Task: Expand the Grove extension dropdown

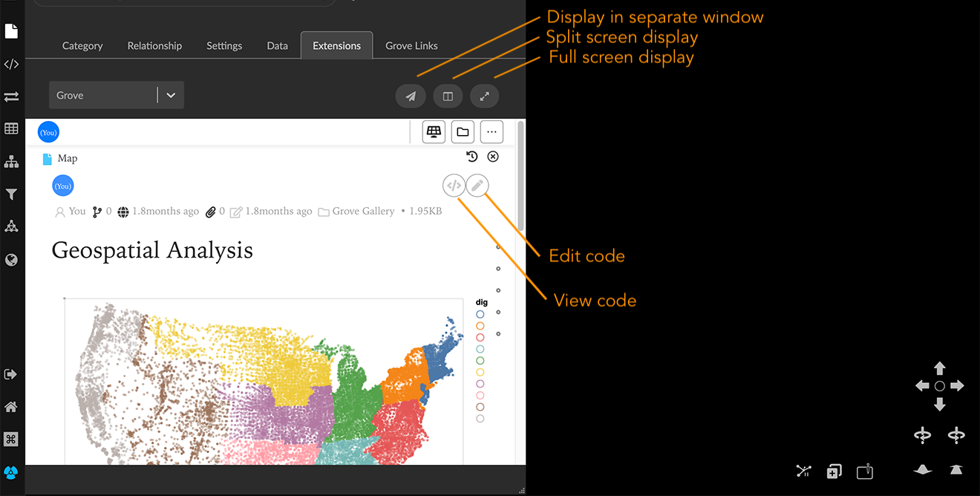Action: [171, 95]
